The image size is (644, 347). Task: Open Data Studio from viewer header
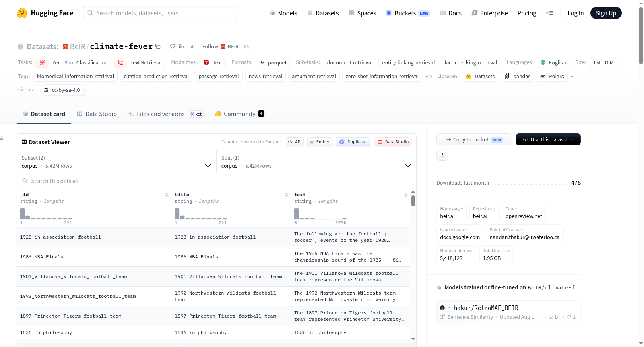(393, 142)
